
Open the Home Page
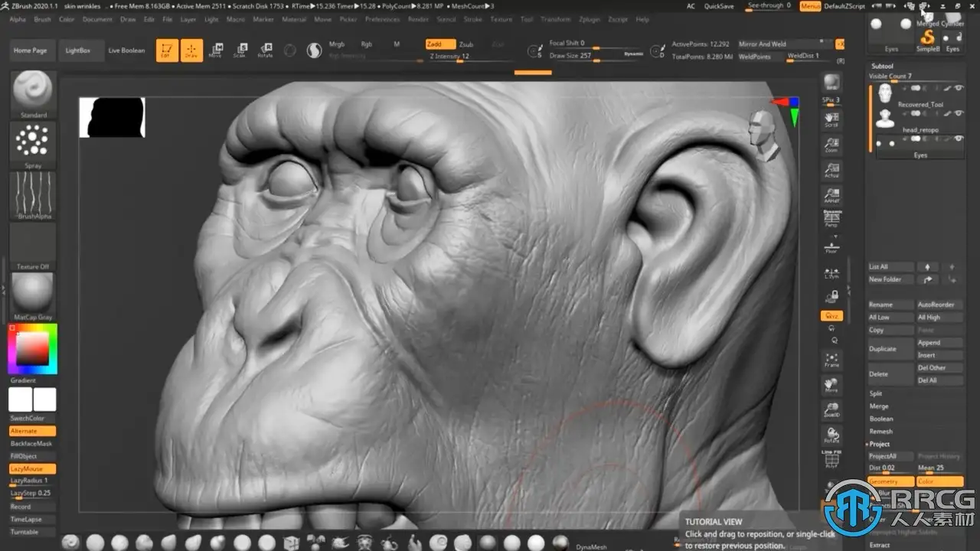31,51
